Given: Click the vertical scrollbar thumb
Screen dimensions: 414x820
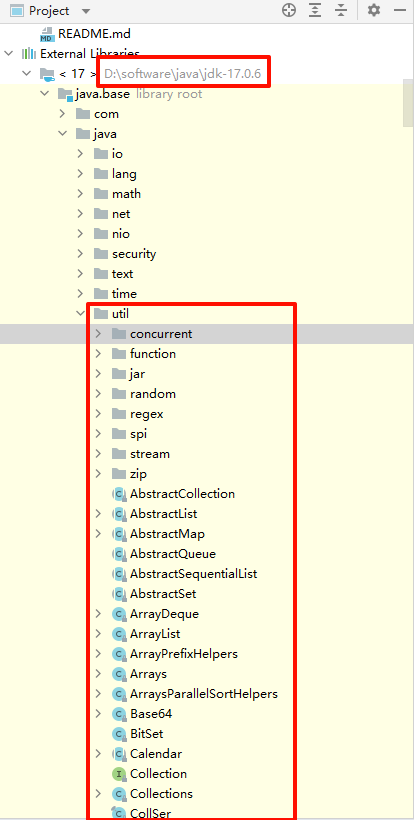Looking at the screenshot, I should coord(408,104).
